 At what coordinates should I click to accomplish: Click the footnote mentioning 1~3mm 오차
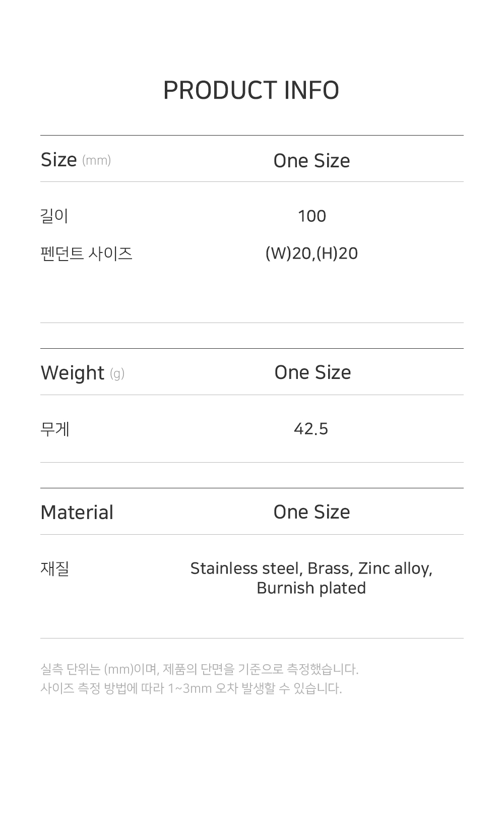point(191,688)
